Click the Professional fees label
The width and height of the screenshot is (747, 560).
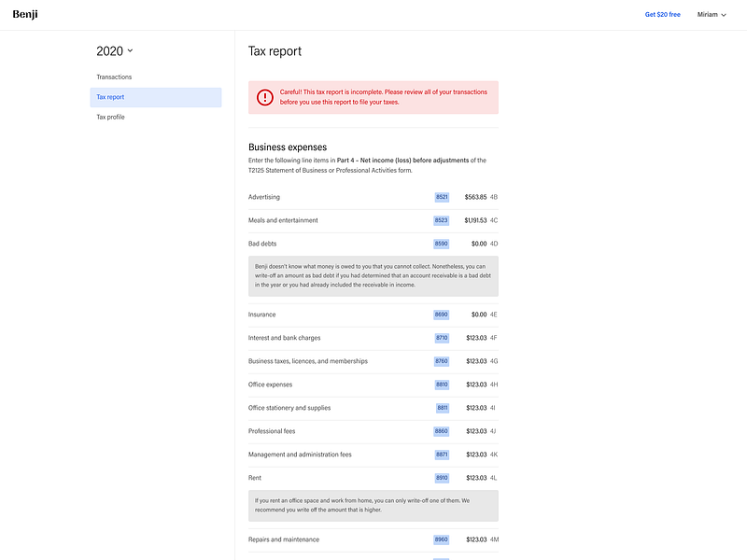(272, 431)
